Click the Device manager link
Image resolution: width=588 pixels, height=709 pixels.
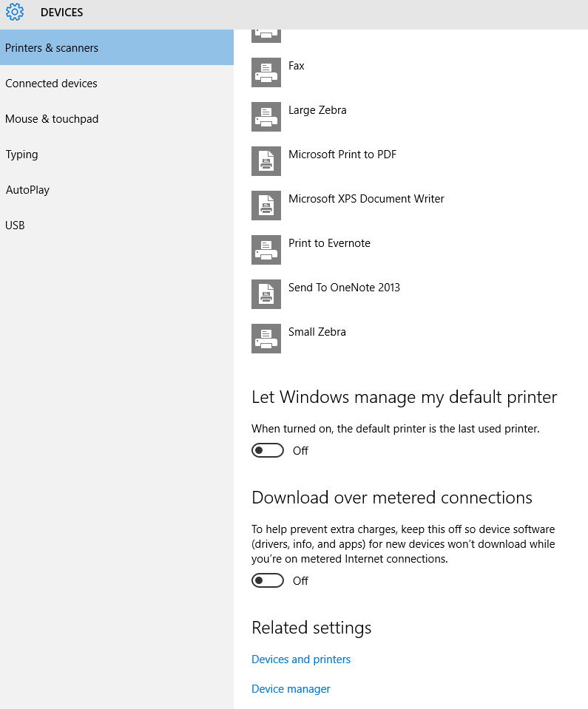point(291,689)
